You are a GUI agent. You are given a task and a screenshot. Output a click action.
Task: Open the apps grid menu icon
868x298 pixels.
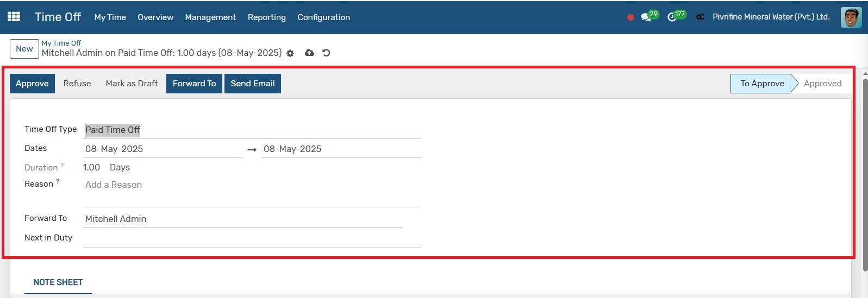pyautogui.click(x=14, y=17)
